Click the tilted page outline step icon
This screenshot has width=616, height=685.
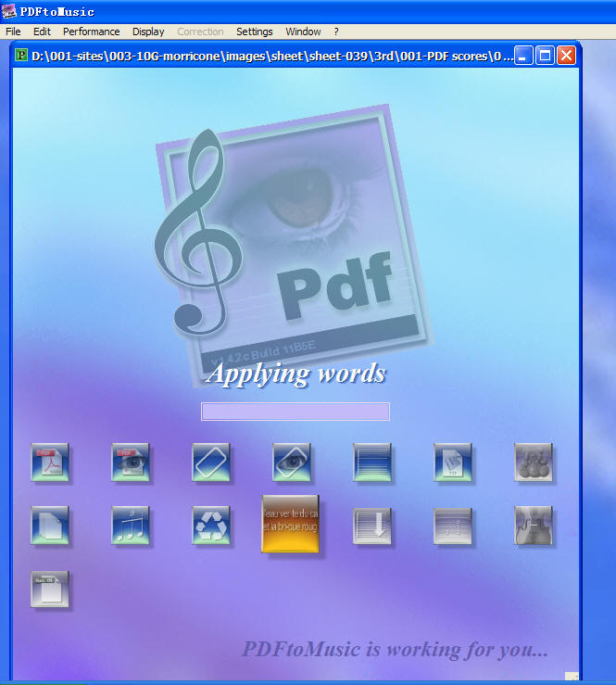coord(211,463)
